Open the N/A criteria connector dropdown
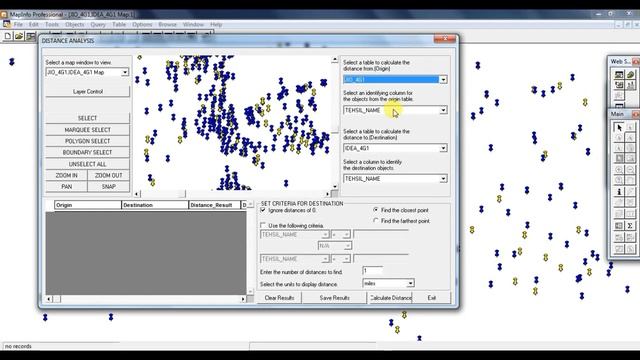The width and height of the screenshot is (640, 360). pyautogui.click(x=348, y=246)
